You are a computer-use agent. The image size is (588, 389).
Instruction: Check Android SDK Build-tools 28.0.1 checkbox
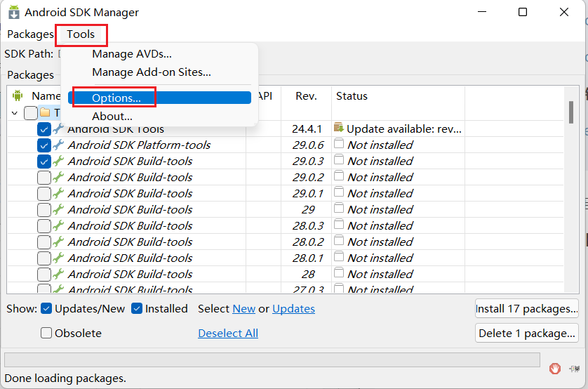click(44, 258)
